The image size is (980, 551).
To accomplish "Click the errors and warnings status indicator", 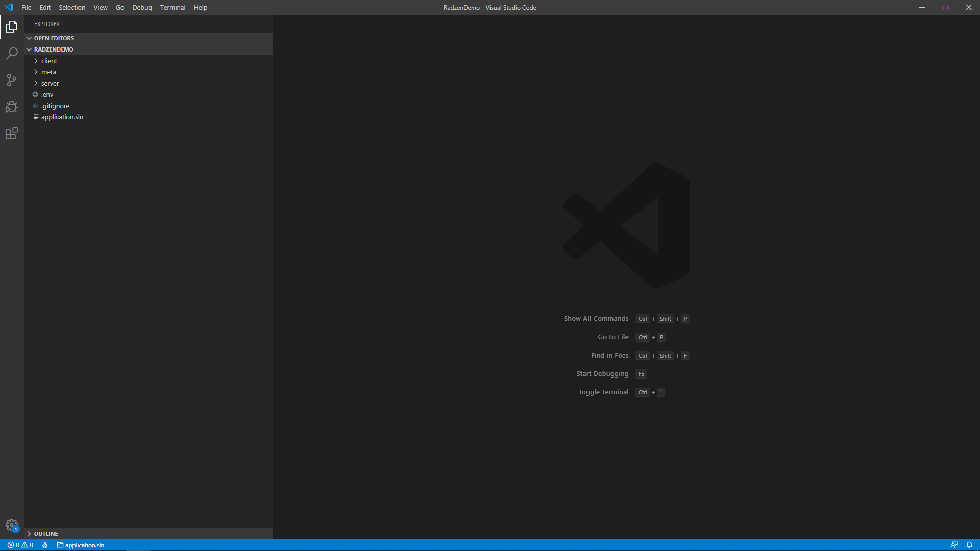I will pos(20,545).
